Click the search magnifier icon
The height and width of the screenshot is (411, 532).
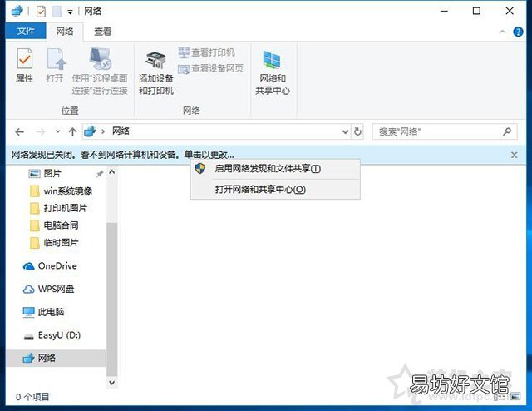click(508, 131)
